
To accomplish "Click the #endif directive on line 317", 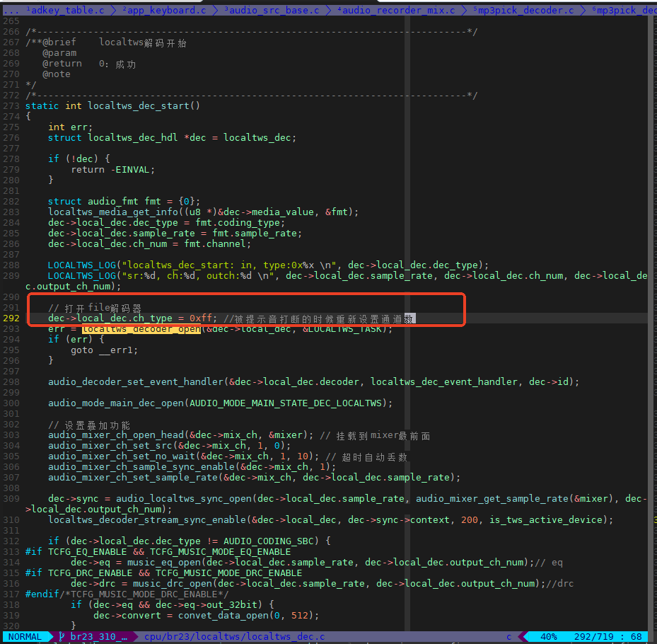I will [42, 594].
